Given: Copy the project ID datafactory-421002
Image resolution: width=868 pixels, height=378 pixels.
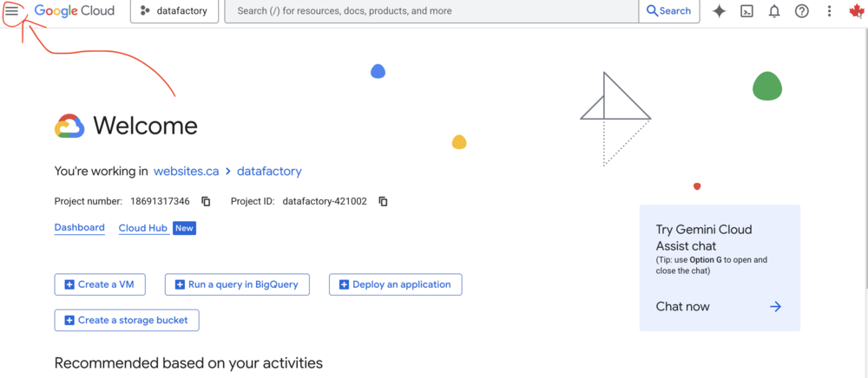Looking at the screenshot, I should [x=383, y=201].
